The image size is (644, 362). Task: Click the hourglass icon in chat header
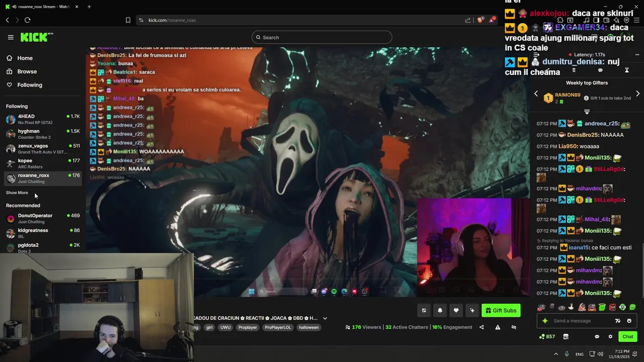tap(627, 70)
